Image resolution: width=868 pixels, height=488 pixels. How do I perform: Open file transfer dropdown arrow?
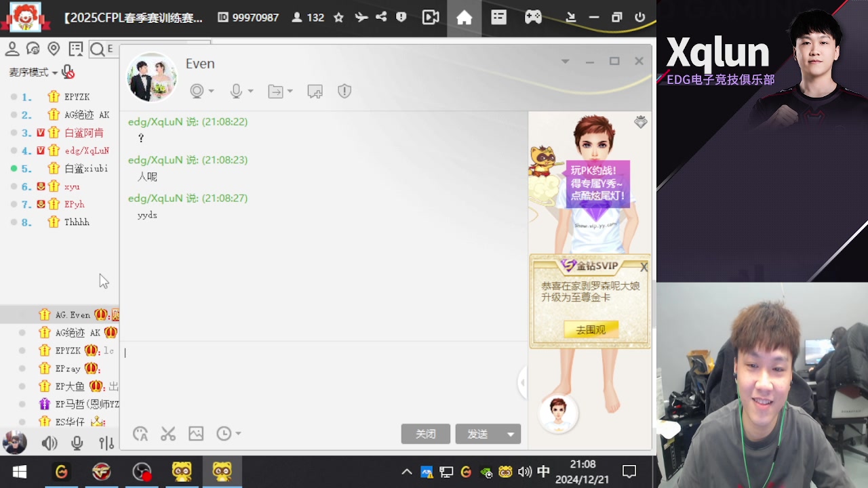pyautogui.click(x=290, y=91)
